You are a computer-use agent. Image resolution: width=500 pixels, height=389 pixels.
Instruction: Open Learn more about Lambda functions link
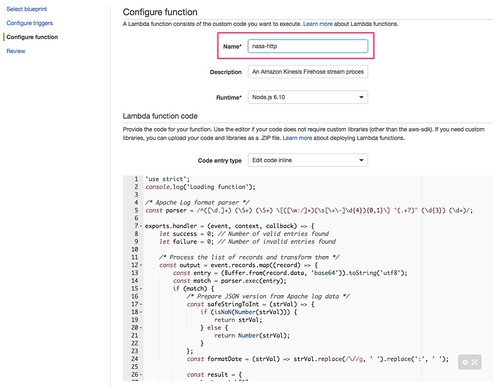[318, 24]
